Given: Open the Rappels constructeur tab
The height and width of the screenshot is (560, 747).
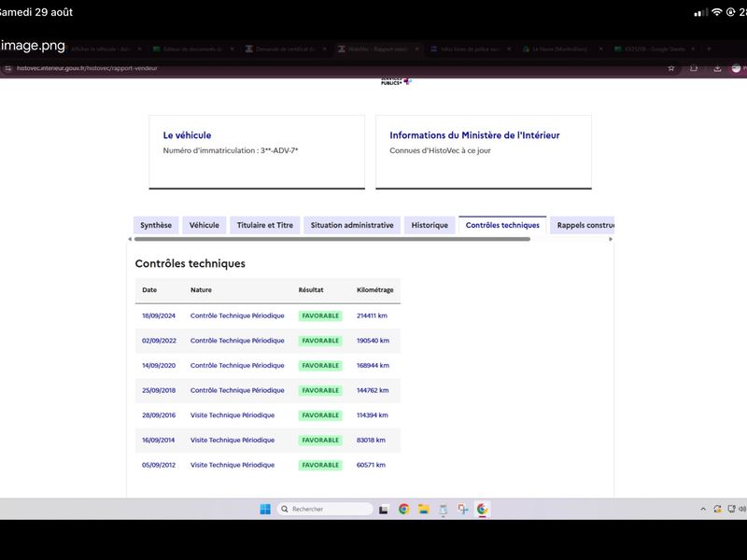Looking at the screenshot, I should (582, 225).
